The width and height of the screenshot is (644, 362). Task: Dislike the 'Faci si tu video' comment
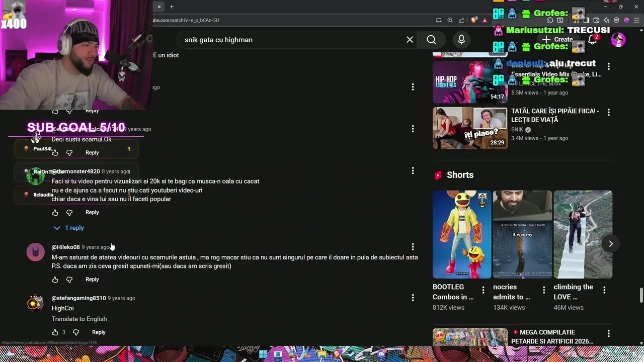pos(69,213)
